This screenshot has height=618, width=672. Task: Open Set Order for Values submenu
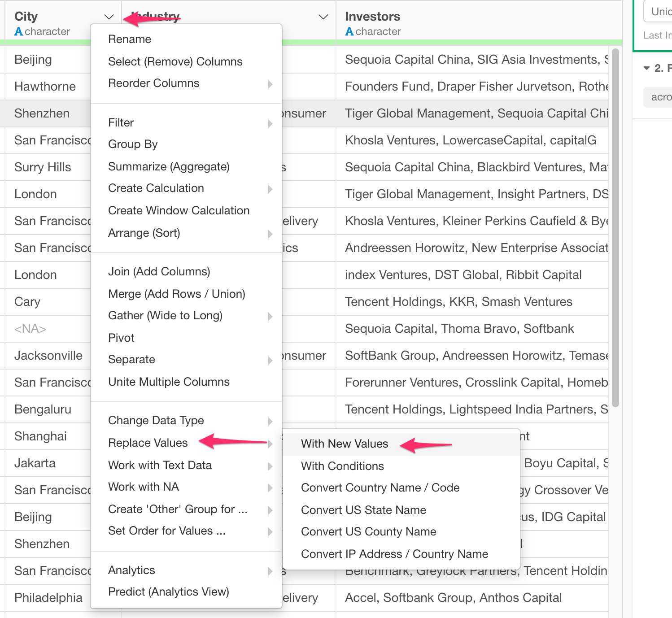(186, 531)
